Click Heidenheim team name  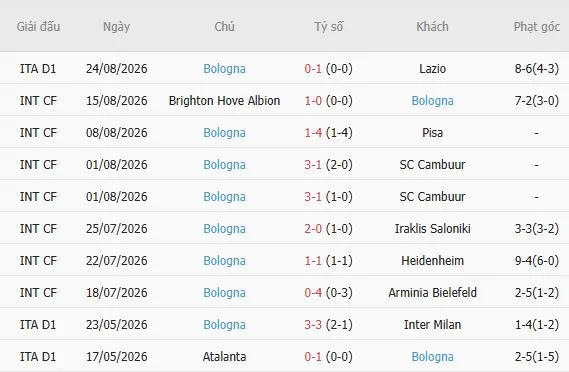(x=432, y=261)
